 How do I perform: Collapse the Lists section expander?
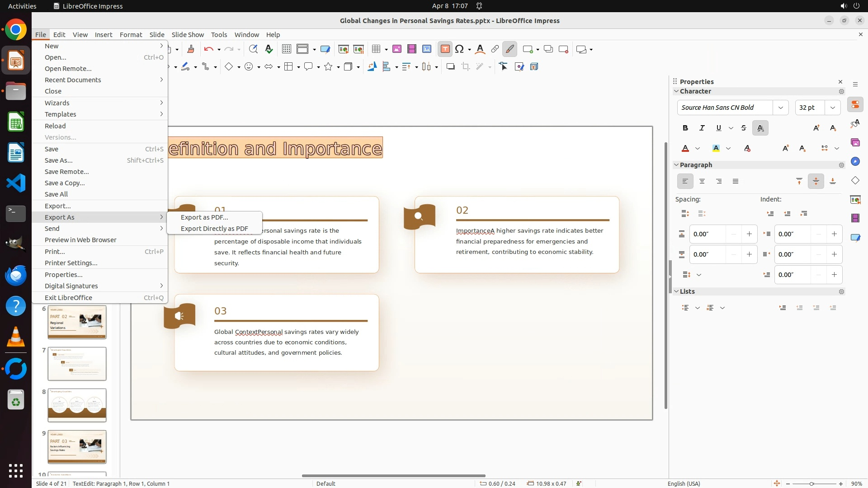click(677, 291)
